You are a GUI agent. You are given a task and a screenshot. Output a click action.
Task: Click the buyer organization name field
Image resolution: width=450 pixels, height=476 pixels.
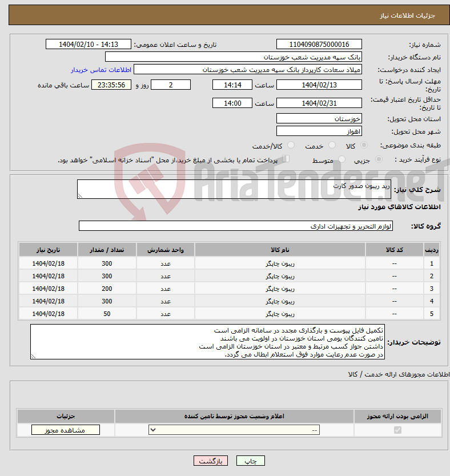coord(234,57)
